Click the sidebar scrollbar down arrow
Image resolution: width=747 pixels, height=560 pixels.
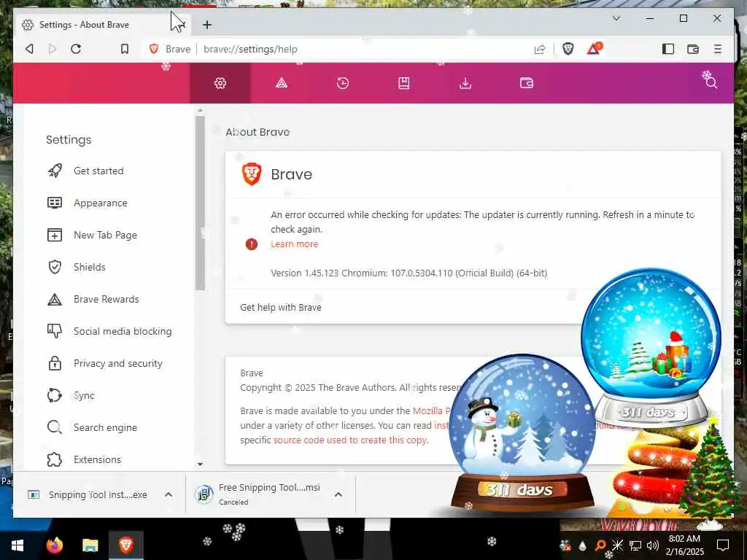pos(200,464)
